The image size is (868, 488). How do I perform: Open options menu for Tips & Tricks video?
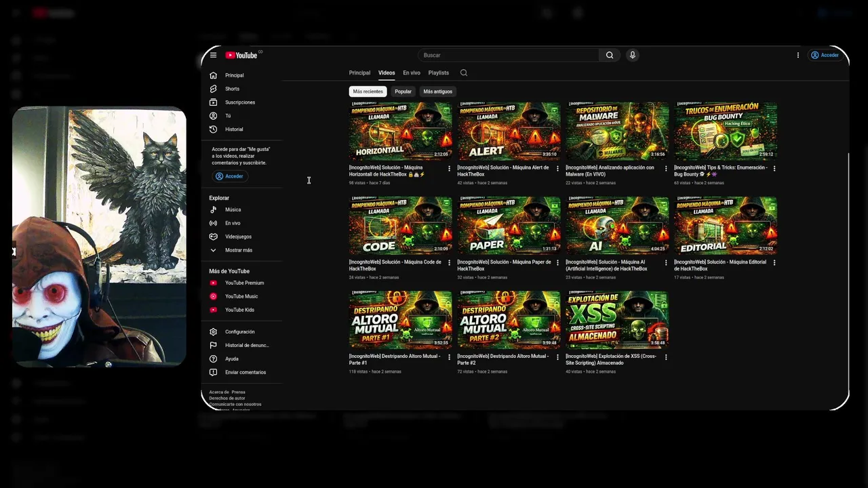coord(774,168)
